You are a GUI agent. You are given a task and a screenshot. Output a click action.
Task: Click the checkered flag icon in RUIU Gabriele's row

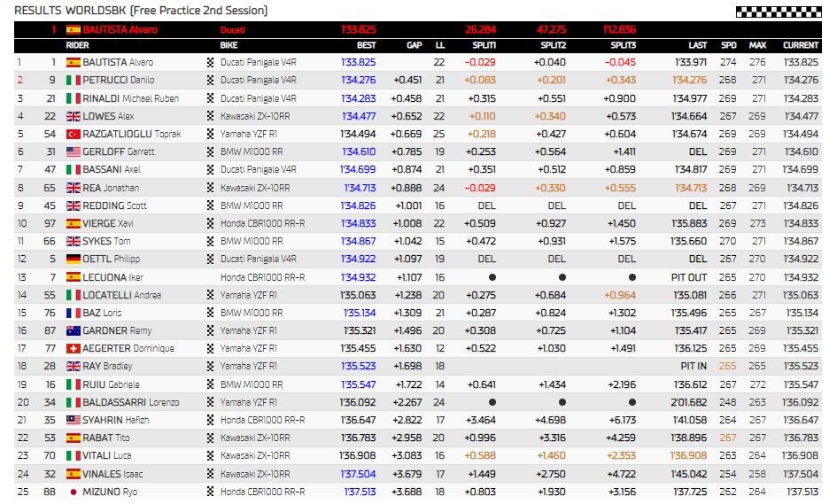[210, 384]
